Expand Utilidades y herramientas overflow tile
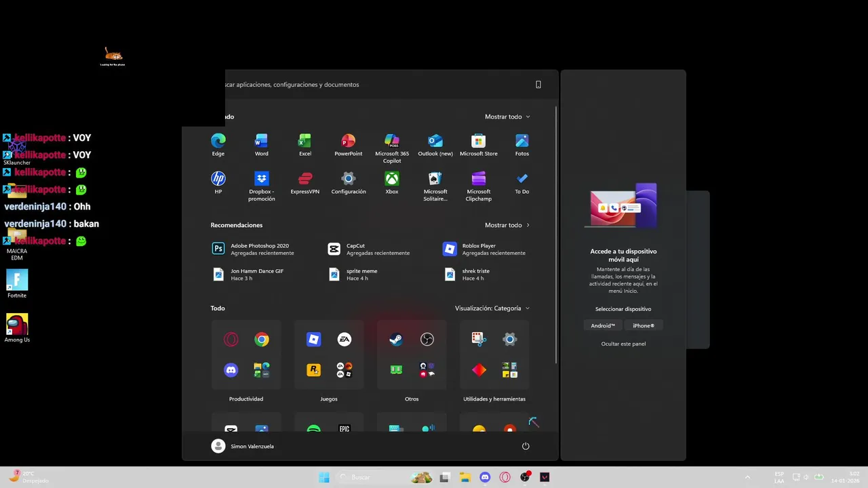 510,370
